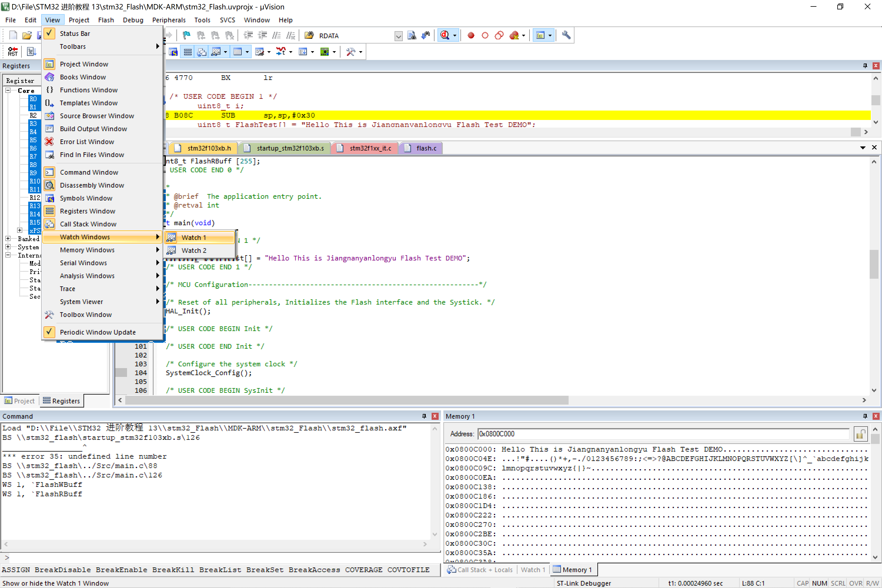
Task: Select the Call Stack + Locals tab
Action: pyautogui.click(x=480, y=570)
